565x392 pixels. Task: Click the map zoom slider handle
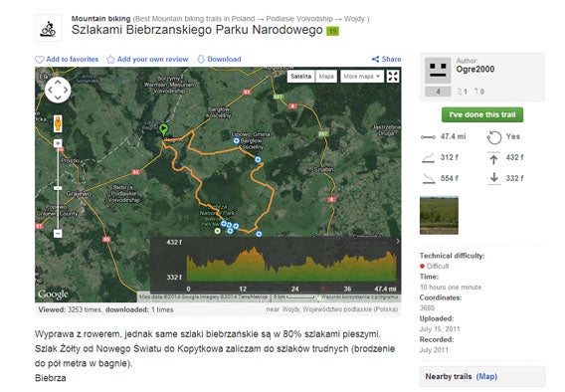(58, 188)
